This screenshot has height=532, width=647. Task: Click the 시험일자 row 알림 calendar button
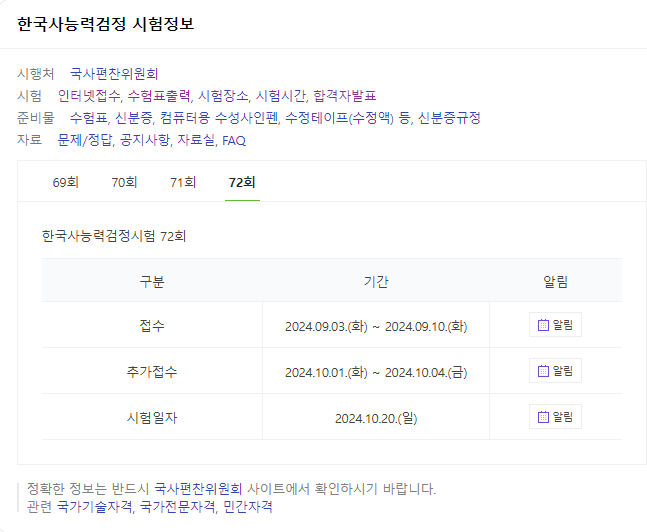[x=555, y=417]
